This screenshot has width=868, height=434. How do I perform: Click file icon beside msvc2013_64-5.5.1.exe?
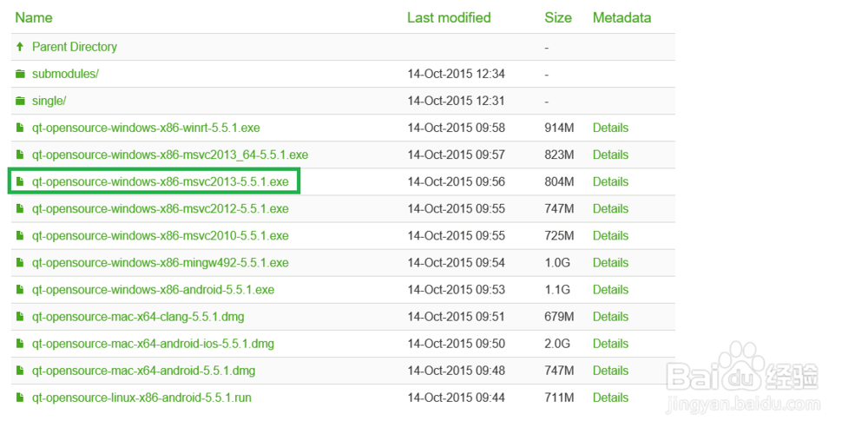20,155
